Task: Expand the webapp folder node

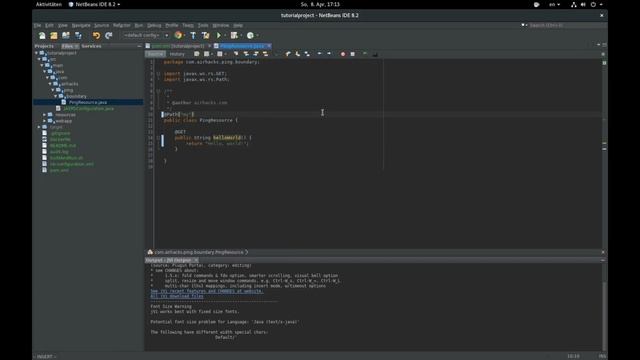Action: 45,121
